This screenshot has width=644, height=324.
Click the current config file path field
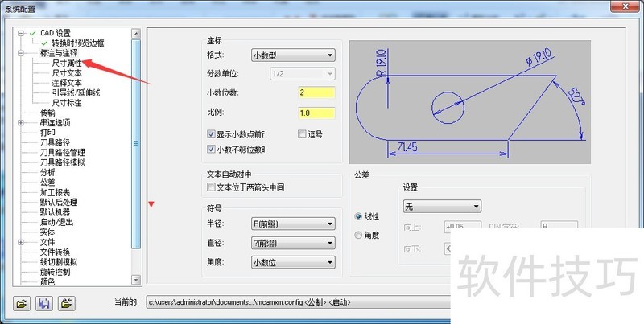298,302
